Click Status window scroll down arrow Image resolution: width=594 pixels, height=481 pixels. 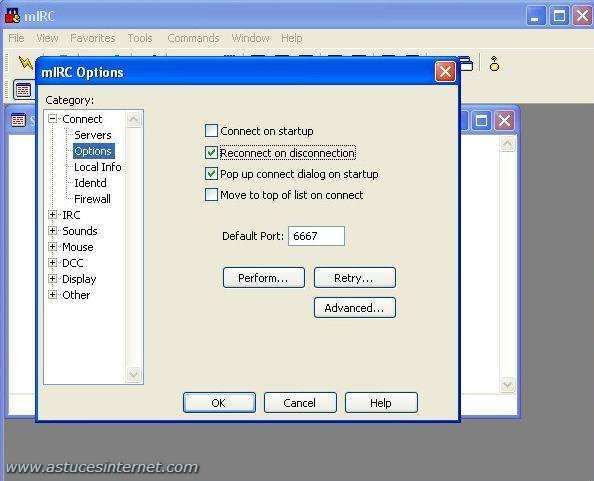507,386
